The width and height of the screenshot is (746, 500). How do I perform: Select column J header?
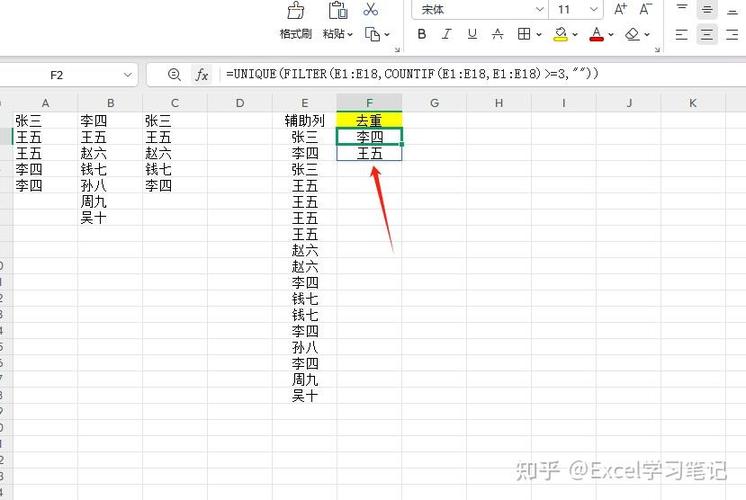click(629, 103)
